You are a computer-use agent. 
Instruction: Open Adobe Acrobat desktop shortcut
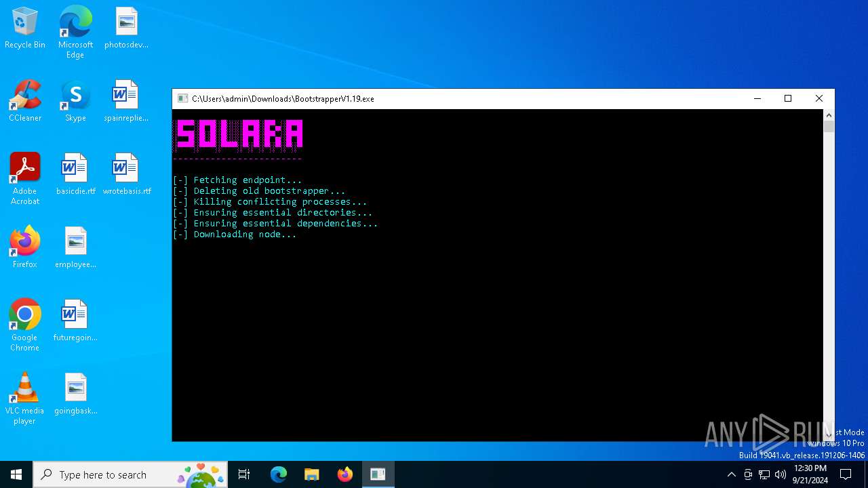[25, 179]
